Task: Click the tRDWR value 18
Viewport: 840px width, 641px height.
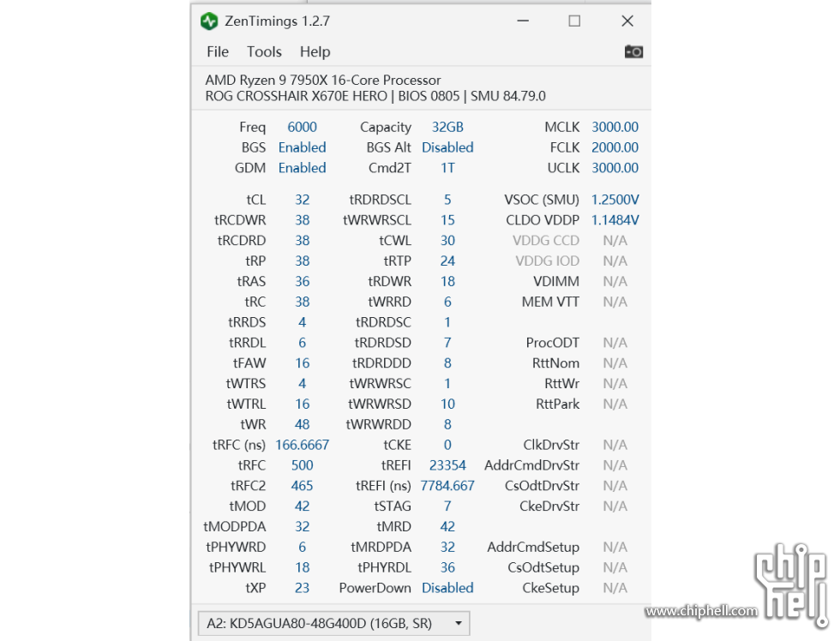Action: click(447, 281)
